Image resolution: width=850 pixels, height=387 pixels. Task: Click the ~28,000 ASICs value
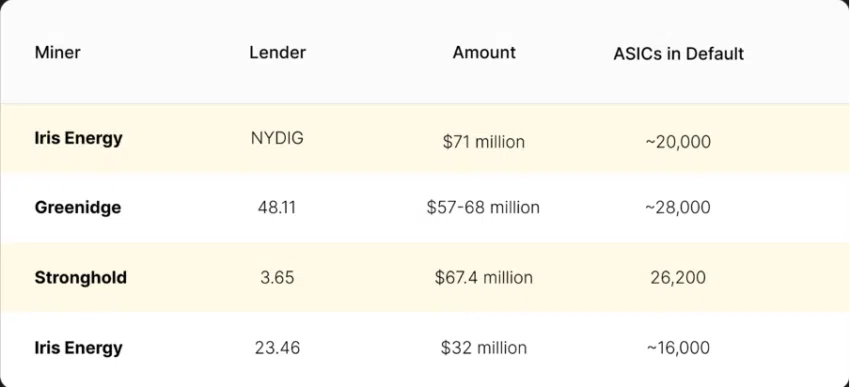(678, 208)
